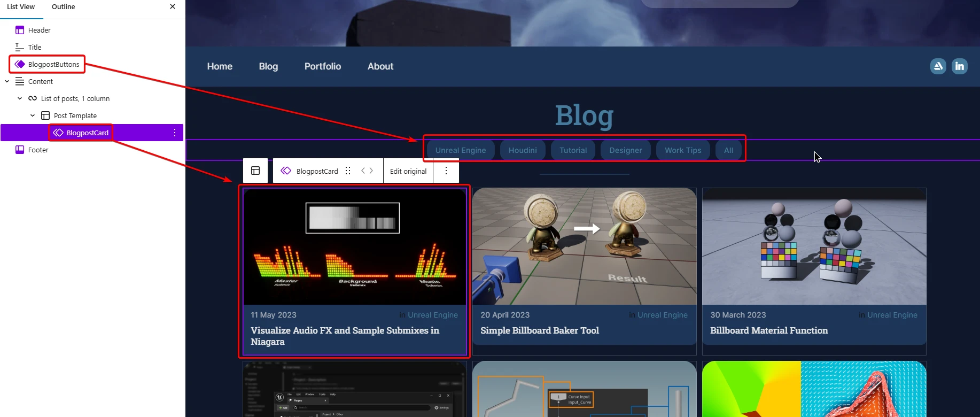Select BlogpostCard in the list view
Viewport: 980px width, 417px height.
point(88,133)
